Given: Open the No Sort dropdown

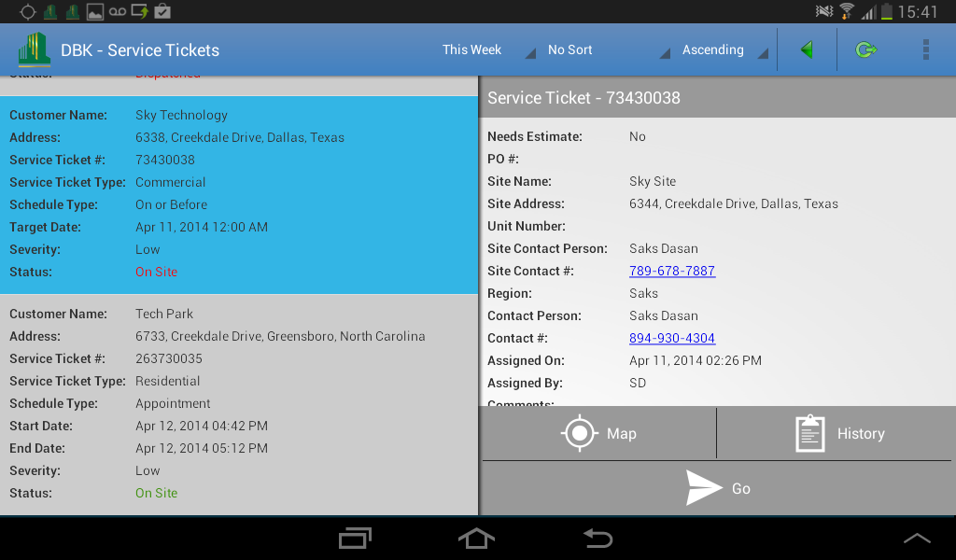Looking at the screenshot, I should click(608, 50).
